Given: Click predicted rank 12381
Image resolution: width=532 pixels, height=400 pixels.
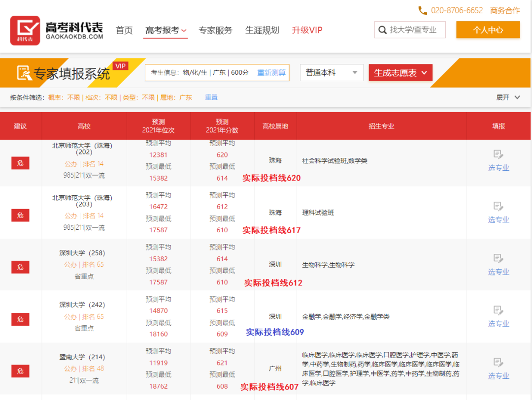Looking at the screenshot, I should pyautogui.click(x=159, y=155).
